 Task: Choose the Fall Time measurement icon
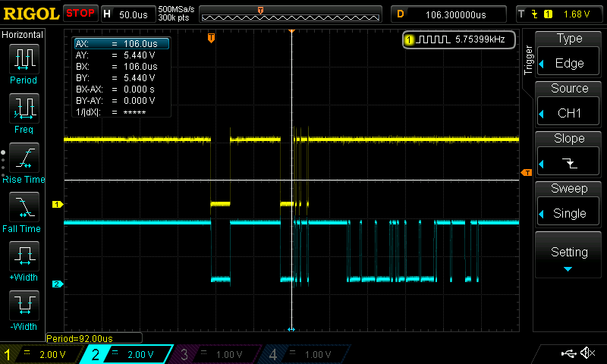click(24, 207)
